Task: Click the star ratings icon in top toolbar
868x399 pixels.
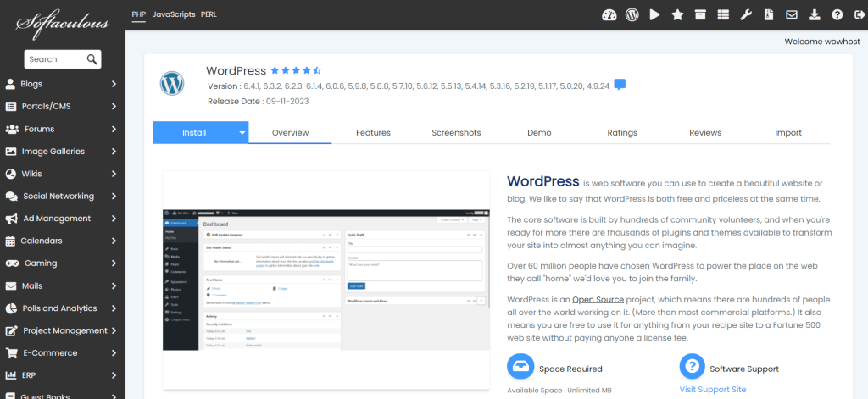Action: pos(677,14)
